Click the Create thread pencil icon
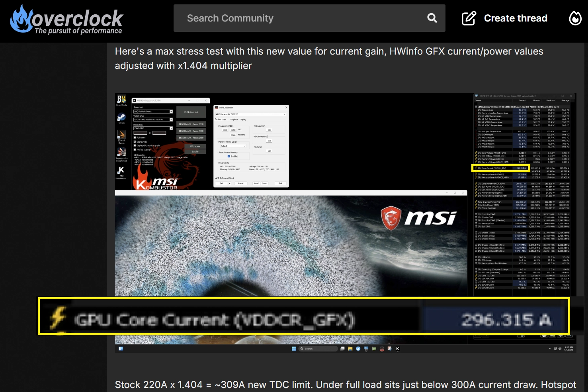This screenshot has height=392, width=588. pyautogui.click(x=469, y=18)
